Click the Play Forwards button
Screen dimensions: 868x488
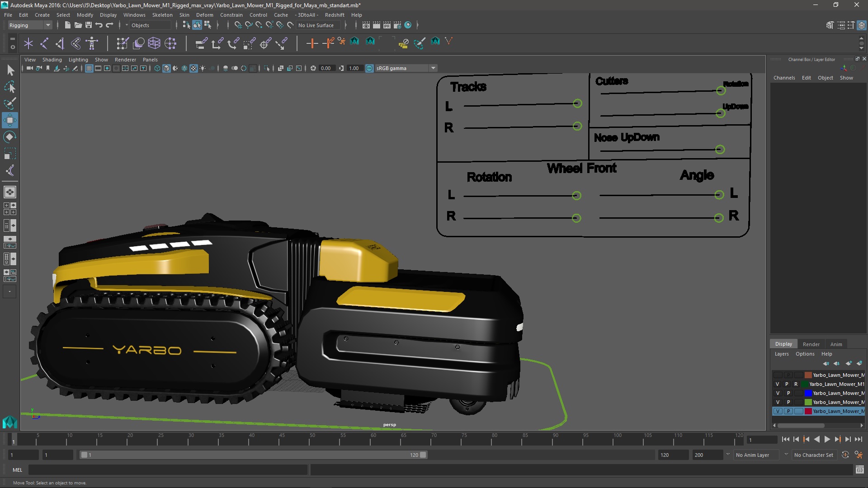[x=827, y=439]
